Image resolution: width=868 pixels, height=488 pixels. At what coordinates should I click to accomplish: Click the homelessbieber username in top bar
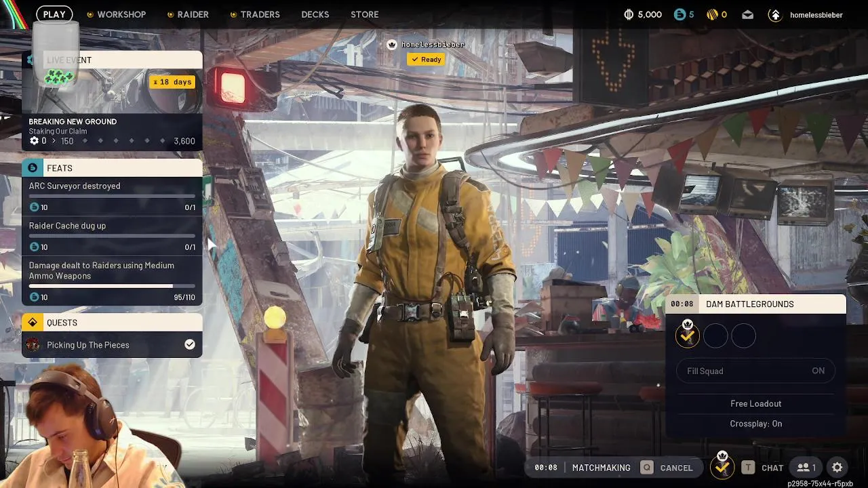pyautogui.click(x=816, y=15)
